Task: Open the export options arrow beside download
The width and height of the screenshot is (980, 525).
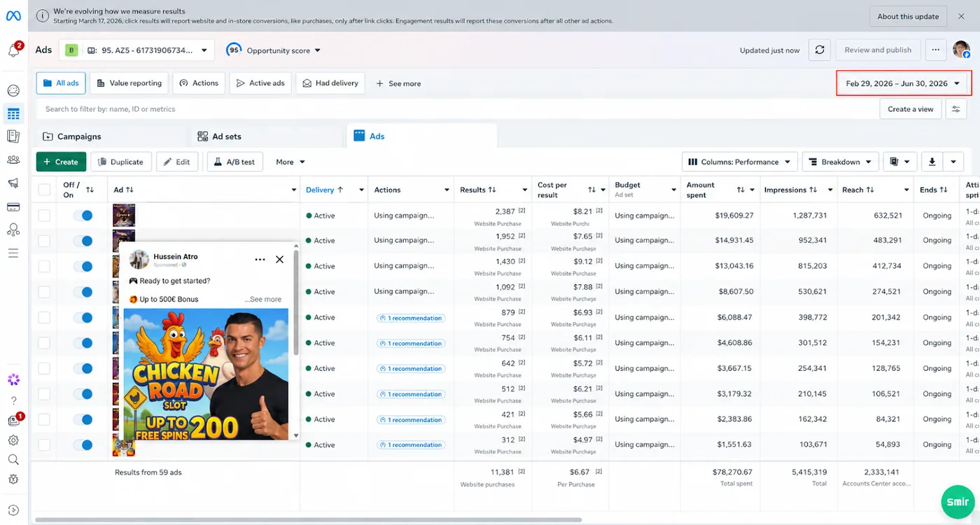Action: (x=953, y=162)
